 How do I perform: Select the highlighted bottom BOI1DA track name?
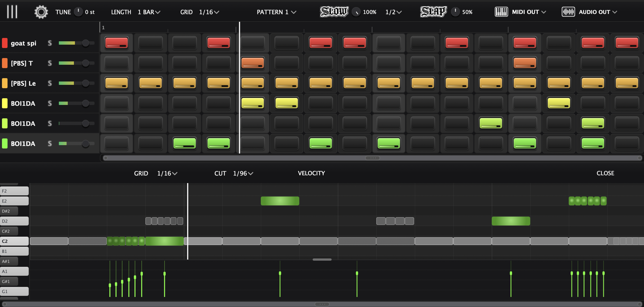pos(23,143)
